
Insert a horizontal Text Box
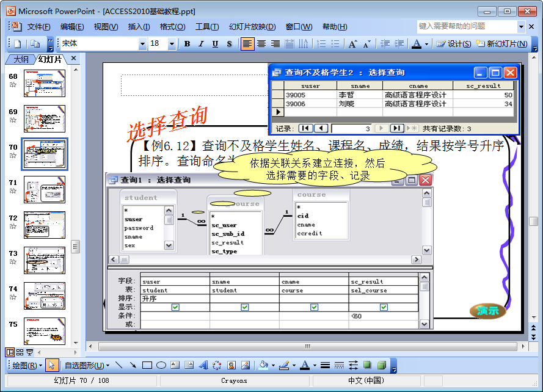coord(175,365)
